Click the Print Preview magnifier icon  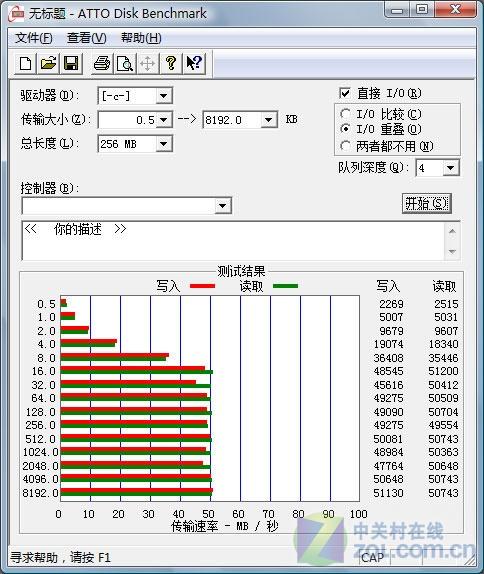tap(124, 64)
